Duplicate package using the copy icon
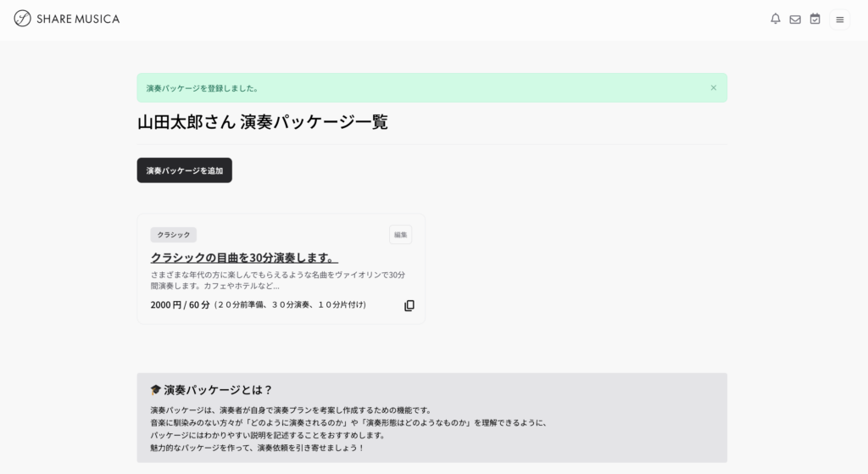This screenshot has height=474, width=868. (x=409, y=305)
